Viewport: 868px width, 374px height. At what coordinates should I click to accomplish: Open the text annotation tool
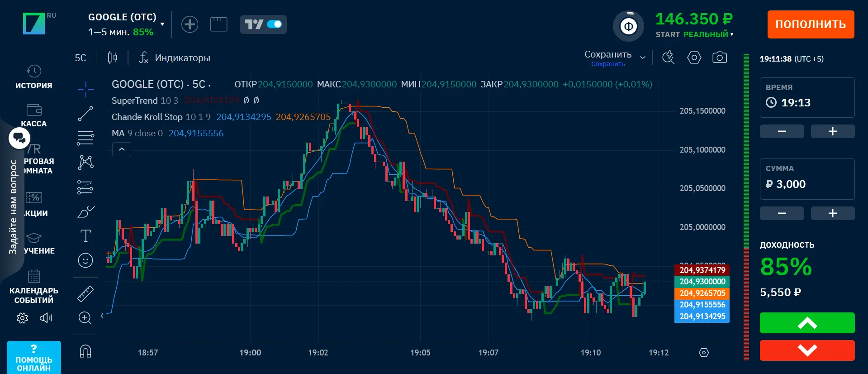[85, 236]
